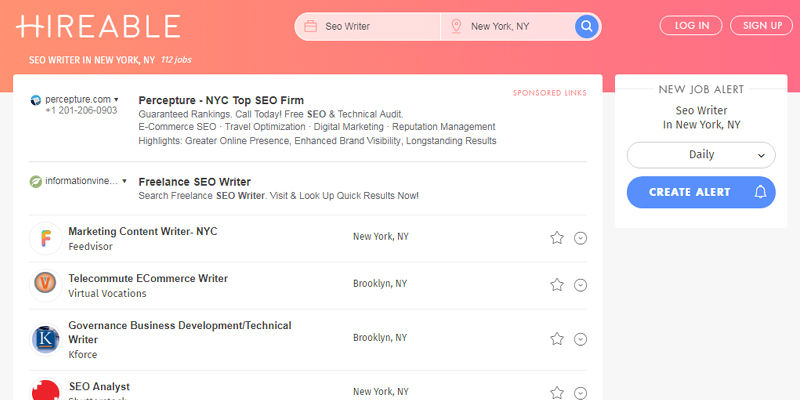Click the percepture.com favicon
This screenshot has width=800, height=400.
36,100
